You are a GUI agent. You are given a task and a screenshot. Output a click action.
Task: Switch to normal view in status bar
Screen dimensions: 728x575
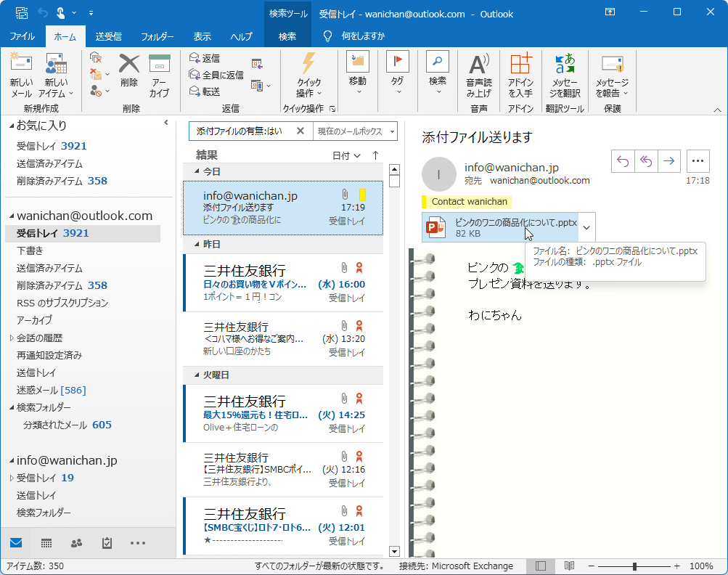pyautogui.click(x=541, y=566)
